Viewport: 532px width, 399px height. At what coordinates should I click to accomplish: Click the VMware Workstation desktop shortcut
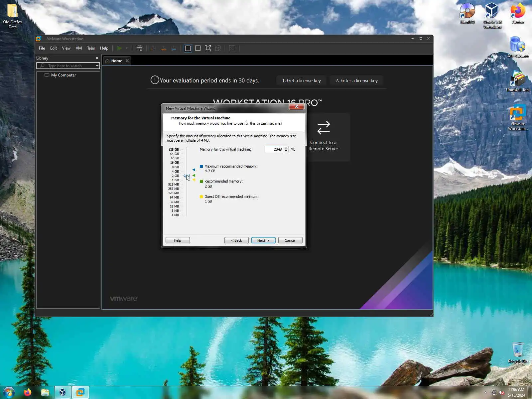tap(518, 117)
